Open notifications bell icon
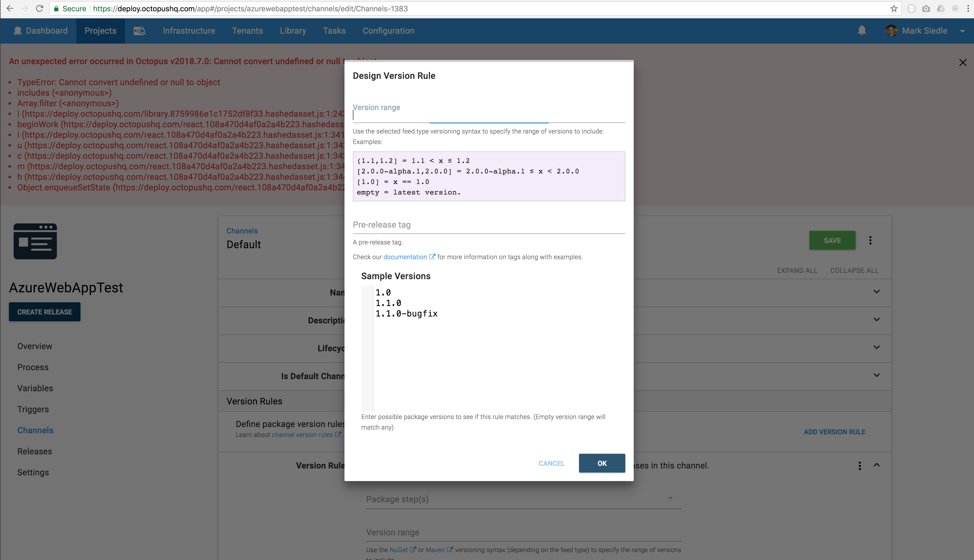The image size is (974, 560). tap(862, 30)
